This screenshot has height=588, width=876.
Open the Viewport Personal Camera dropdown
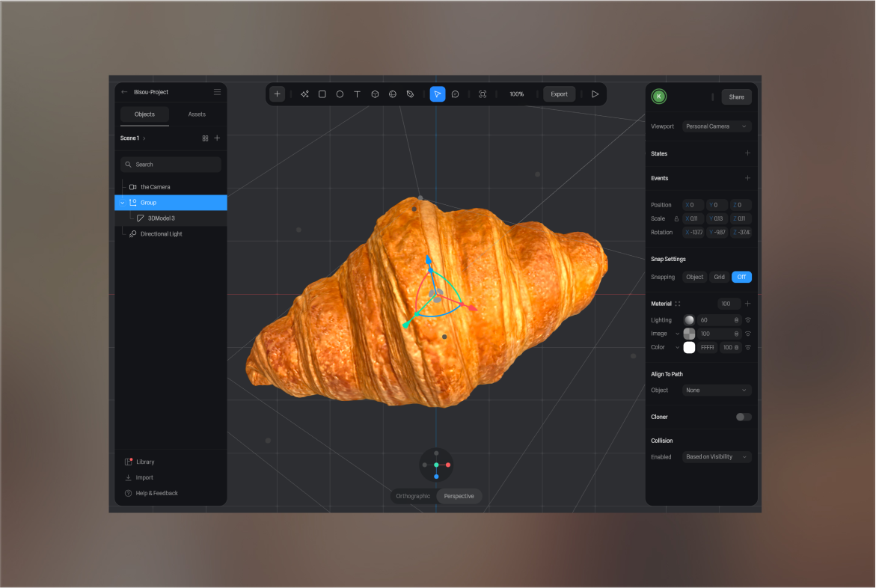(716, 126)
